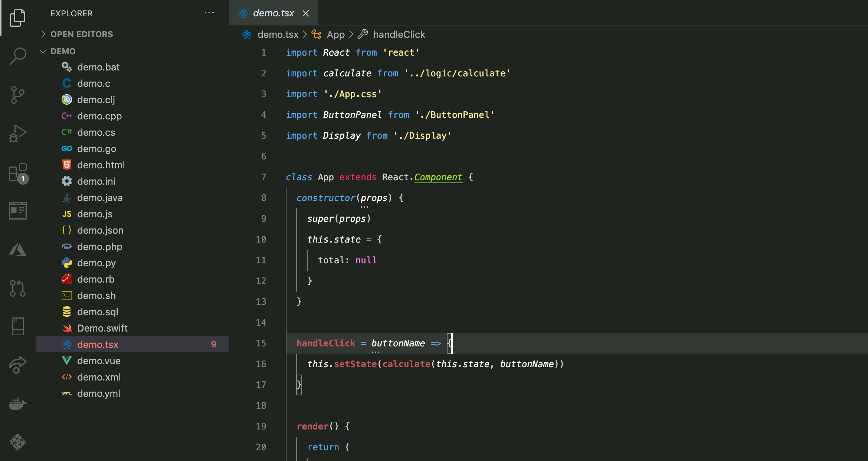868x461 pixels.
Task: Open demo.vue file
Action: 132,361
